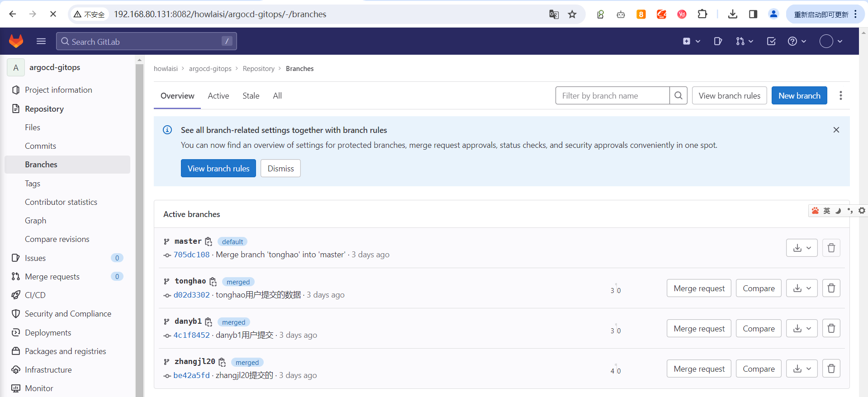868x397 pixels.
Task: Open Tags in the Repository sidebar
Action: pyautogui.click(x=33, y=183)
